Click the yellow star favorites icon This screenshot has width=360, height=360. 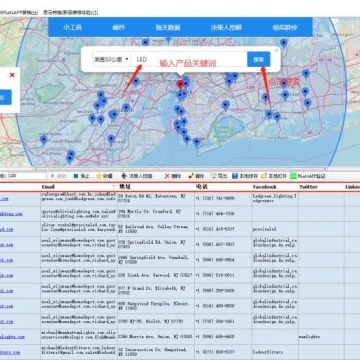(x=99, y=176)
